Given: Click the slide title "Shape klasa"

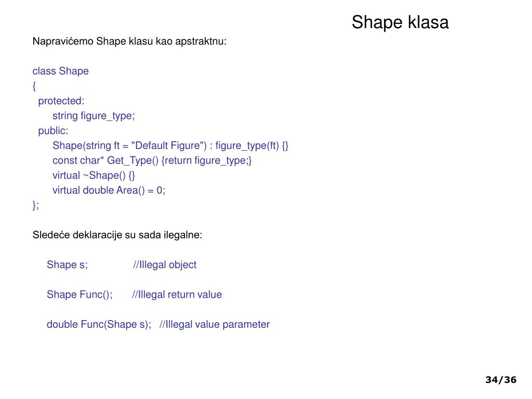Looking at the screenshot, I should 400,23.
